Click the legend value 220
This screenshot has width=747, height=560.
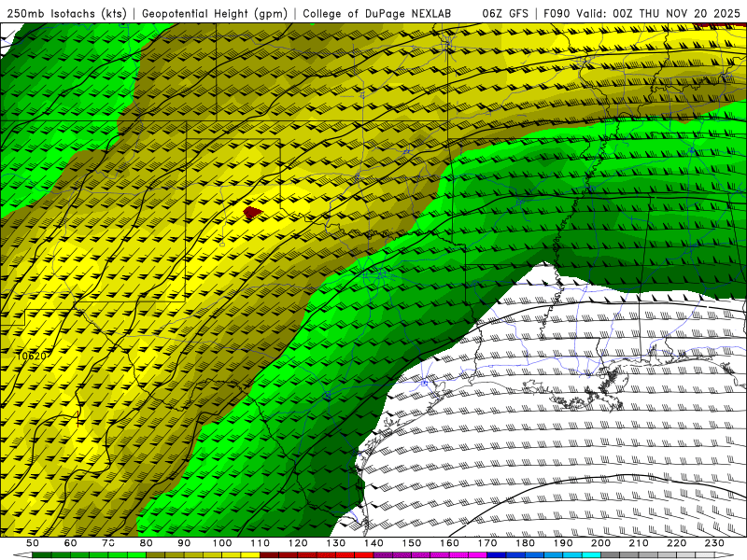(676, 543)
